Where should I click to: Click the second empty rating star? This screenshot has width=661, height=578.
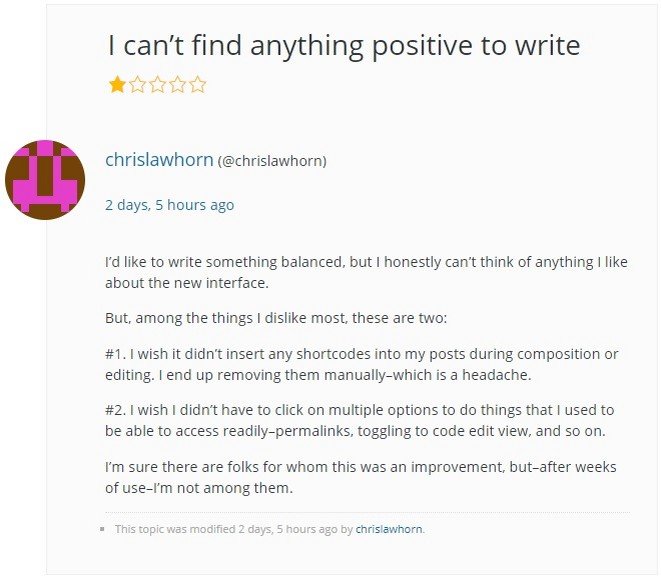click(x=137, y=84)
